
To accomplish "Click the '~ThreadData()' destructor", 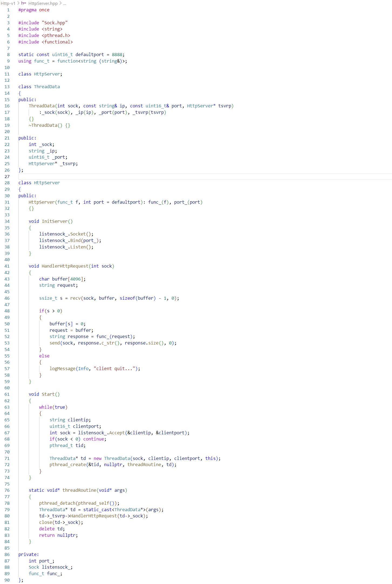I will pos(46,125).
